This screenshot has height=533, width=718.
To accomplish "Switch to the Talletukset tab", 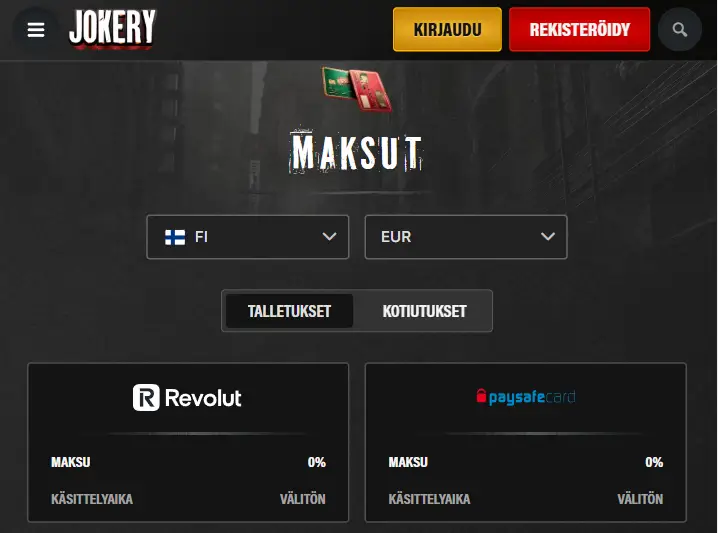I will [289, 311].
